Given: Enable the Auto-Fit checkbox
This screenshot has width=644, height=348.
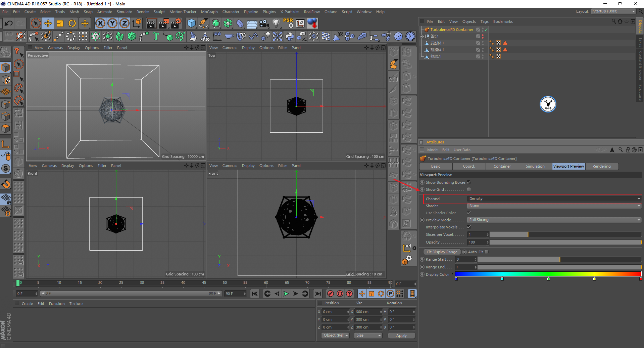Looking at the screenshot, I should point(487,252).
